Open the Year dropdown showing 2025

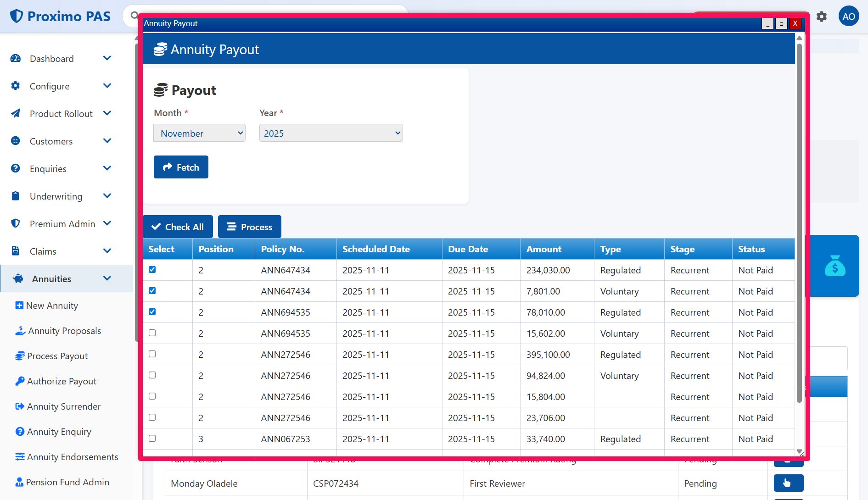330,133
